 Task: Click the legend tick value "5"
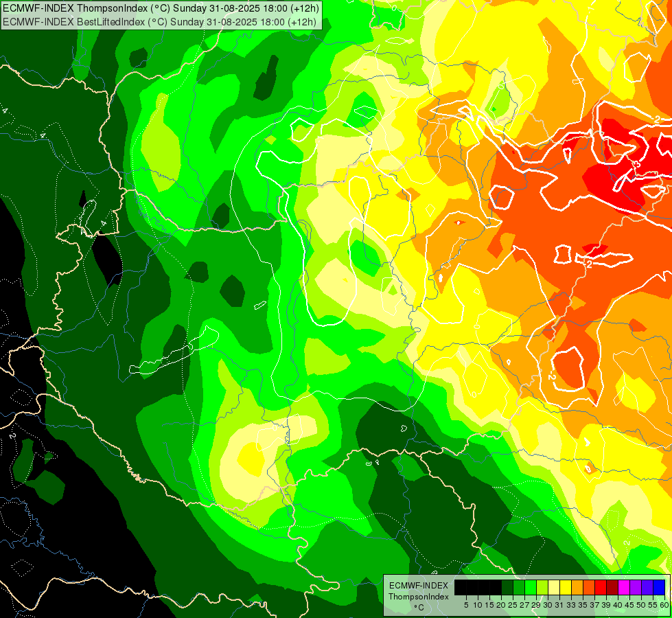(466, 605)
